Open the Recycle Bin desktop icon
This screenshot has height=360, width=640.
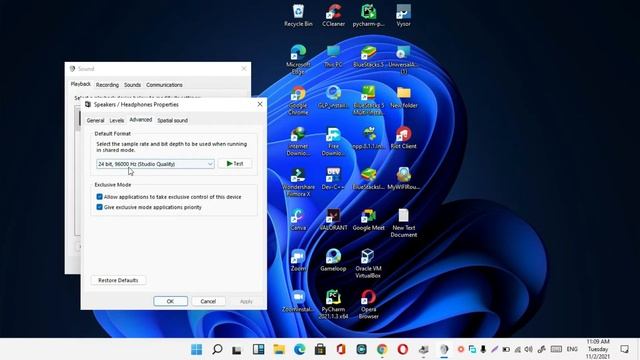298,16
